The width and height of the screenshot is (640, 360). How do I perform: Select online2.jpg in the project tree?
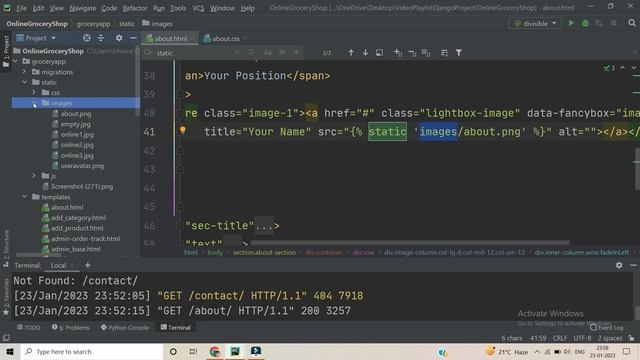[77, 145]
